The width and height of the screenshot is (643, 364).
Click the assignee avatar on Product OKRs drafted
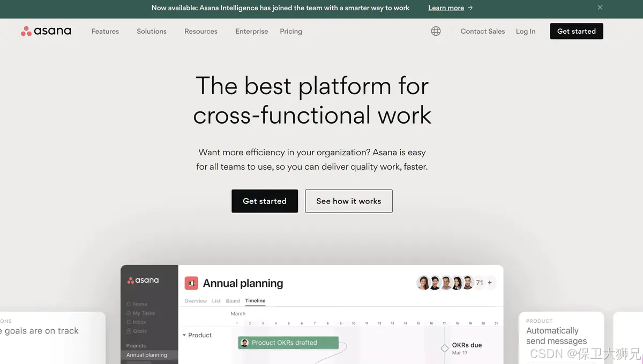(245, 343)
